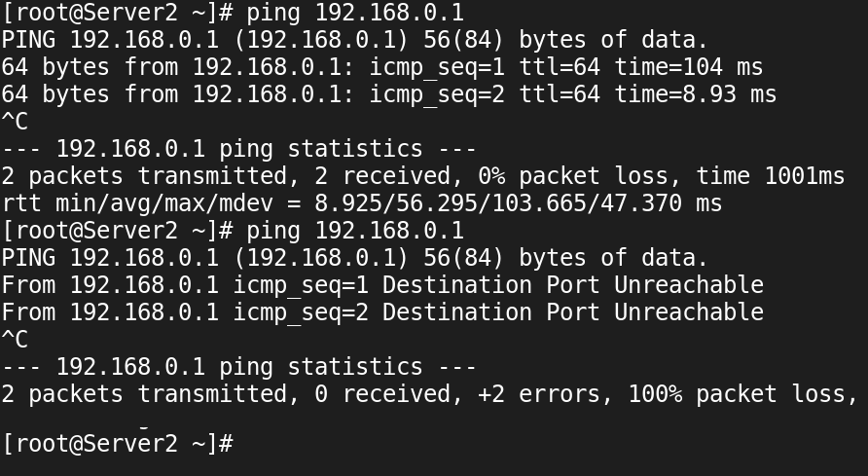Click Destination Port Unreachable on icmp_seq=1 line
The image size is (868, 476).
pos(573,285)
